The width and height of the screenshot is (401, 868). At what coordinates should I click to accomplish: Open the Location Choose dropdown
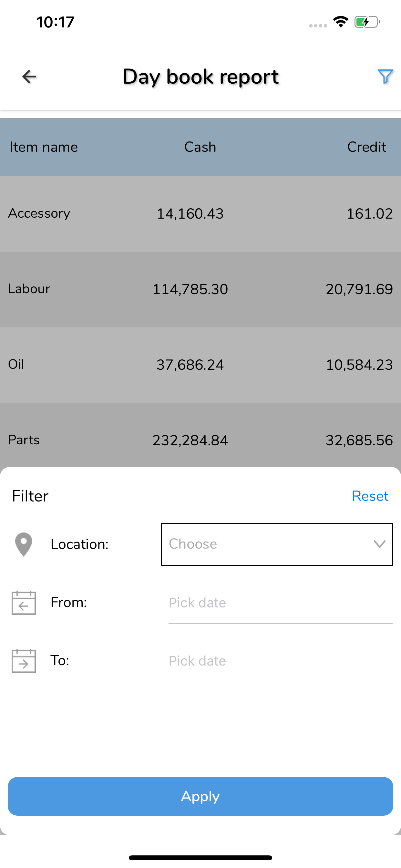pos(277,544)
